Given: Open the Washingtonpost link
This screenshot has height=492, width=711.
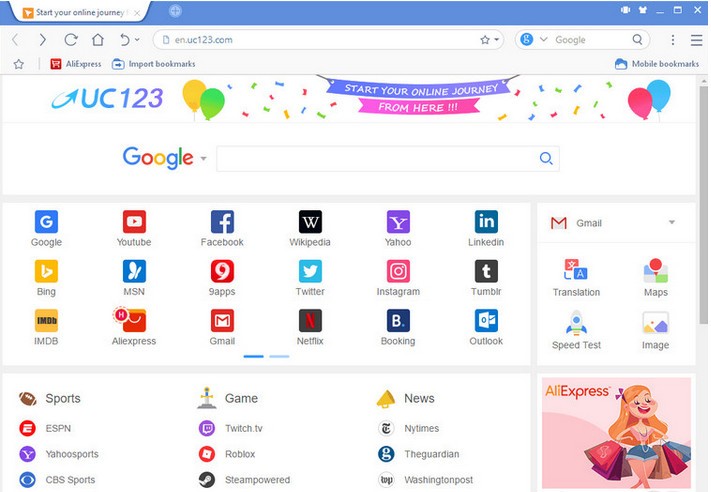Looking at the screenshot, I should (x=425, y=480).
